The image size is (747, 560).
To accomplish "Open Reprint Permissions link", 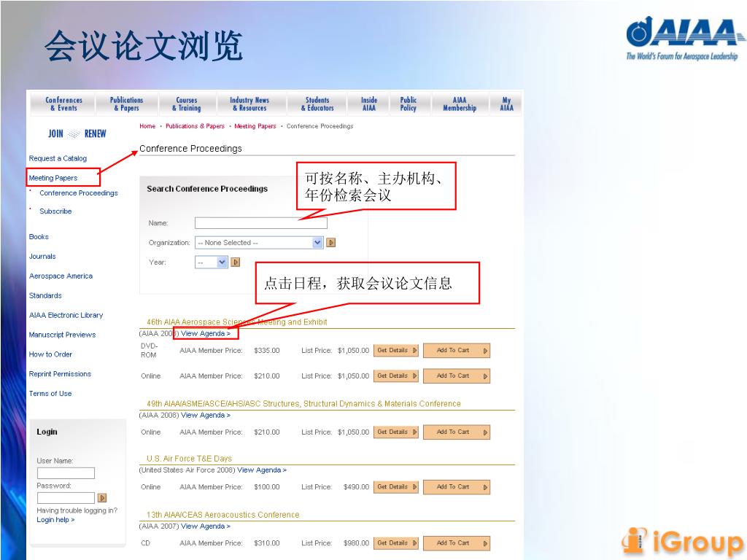I will (60, 374).
